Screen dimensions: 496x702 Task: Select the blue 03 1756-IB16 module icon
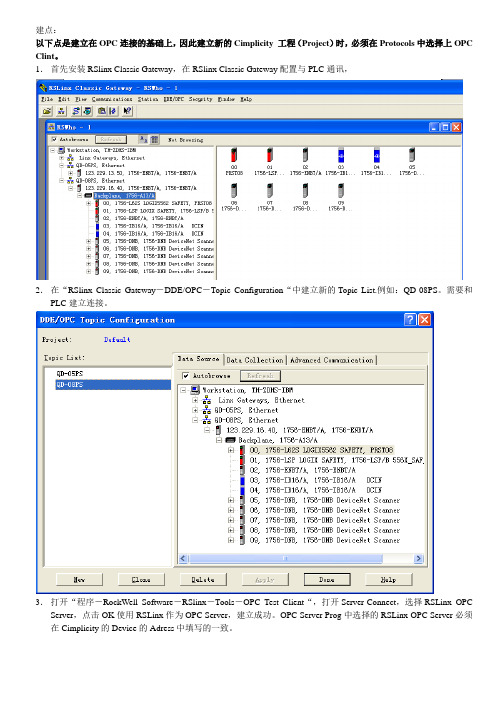(341, 155)
